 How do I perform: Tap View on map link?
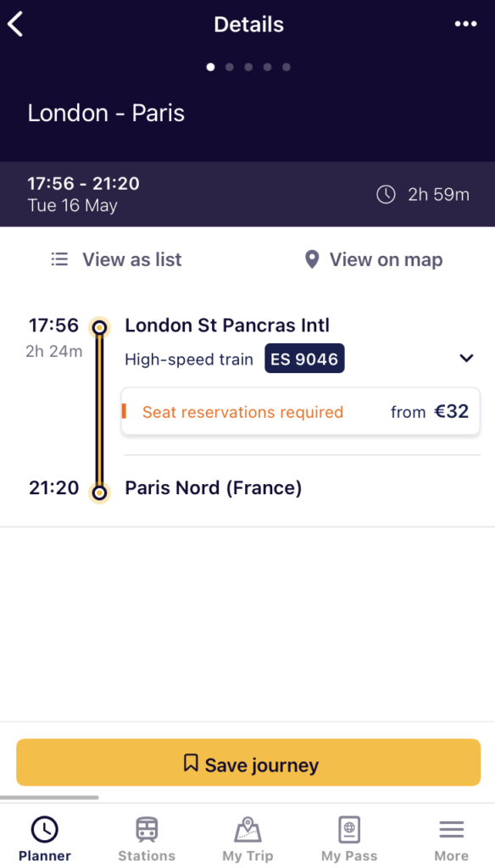(374, 259)
